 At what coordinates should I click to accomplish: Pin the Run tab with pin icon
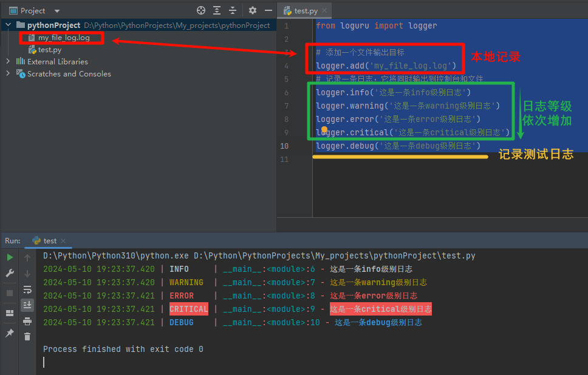pyautogui.click(x=10, y=333)
